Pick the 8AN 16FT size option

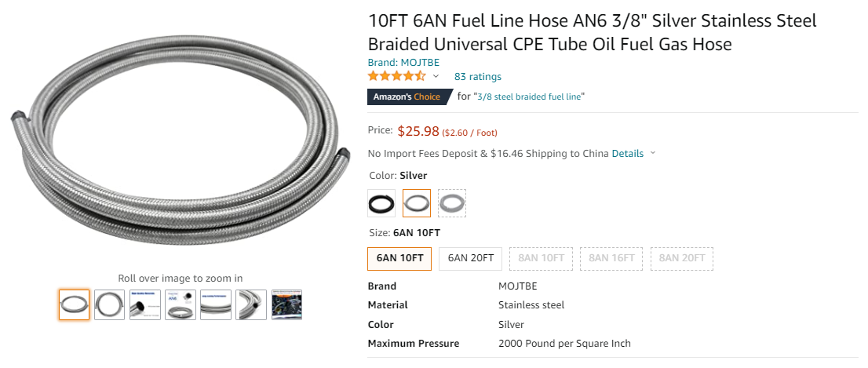coord(611,258)
